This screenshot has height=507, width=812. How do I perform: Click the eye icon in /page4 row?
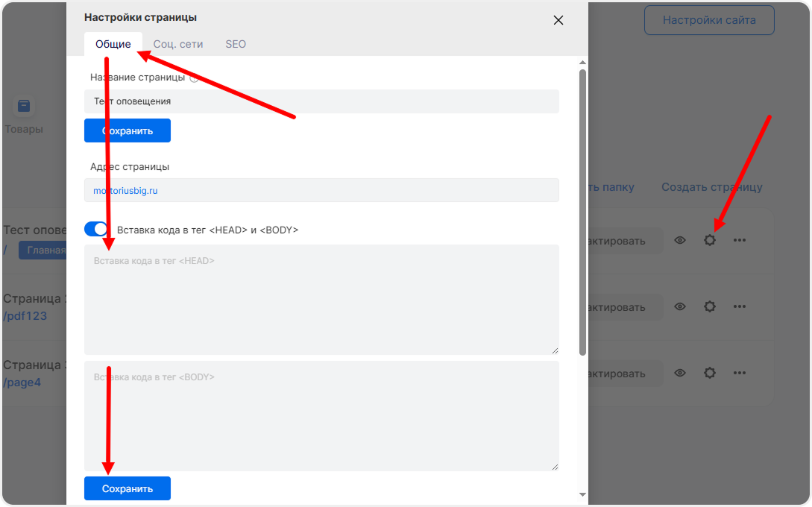(x=680, y=373)
